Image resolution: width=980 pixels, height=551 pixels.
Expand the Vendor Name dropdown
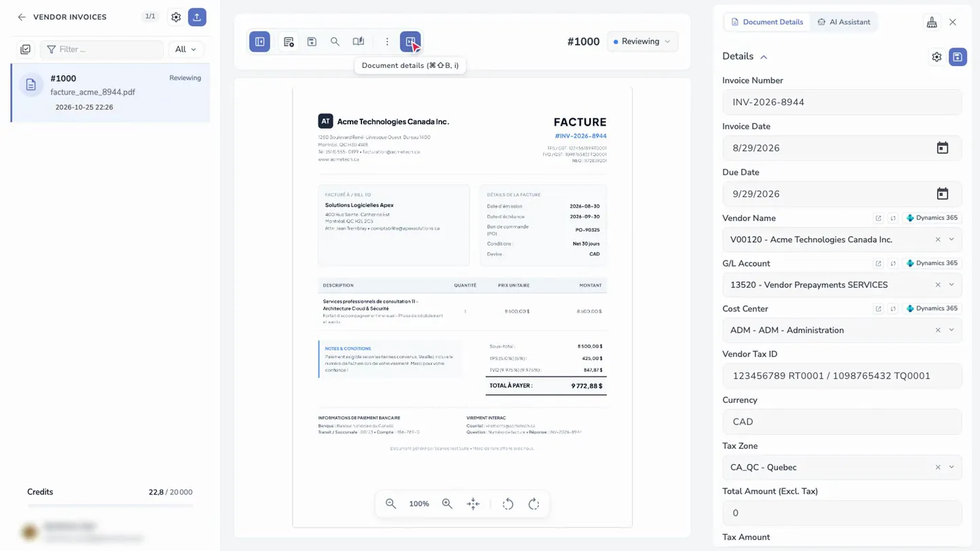[951, 239]
